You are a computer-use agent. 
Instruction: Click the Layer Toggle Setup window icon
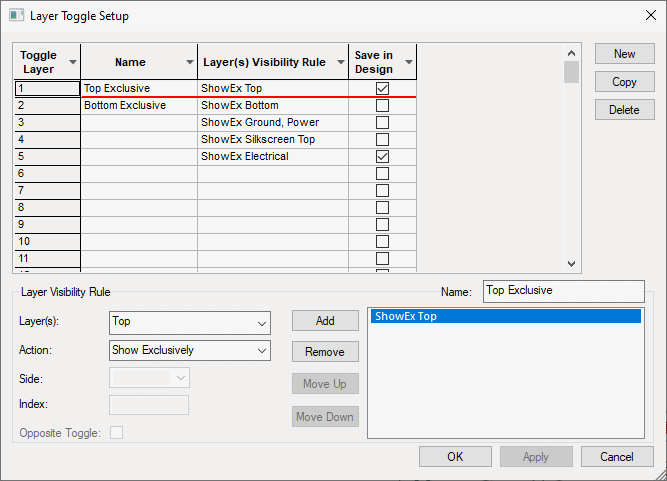tap(17, 16)
